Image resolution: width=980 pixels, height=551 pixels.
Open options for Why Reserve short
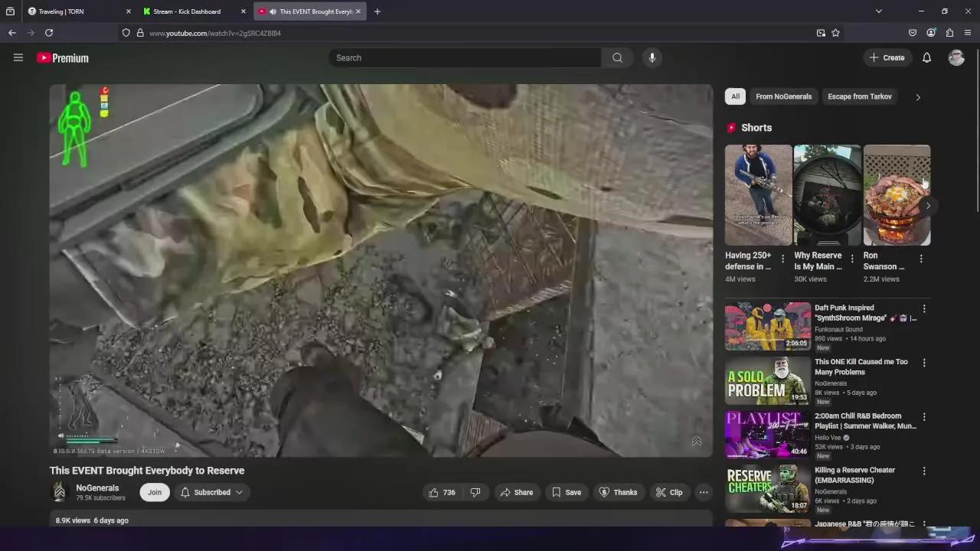point(852,259)
